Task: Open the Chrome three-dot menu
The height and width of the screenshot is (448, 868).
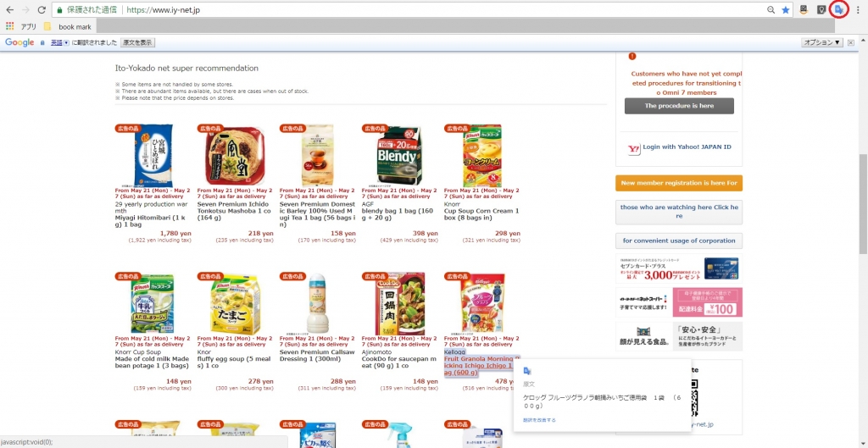Action: click(858, 9)
